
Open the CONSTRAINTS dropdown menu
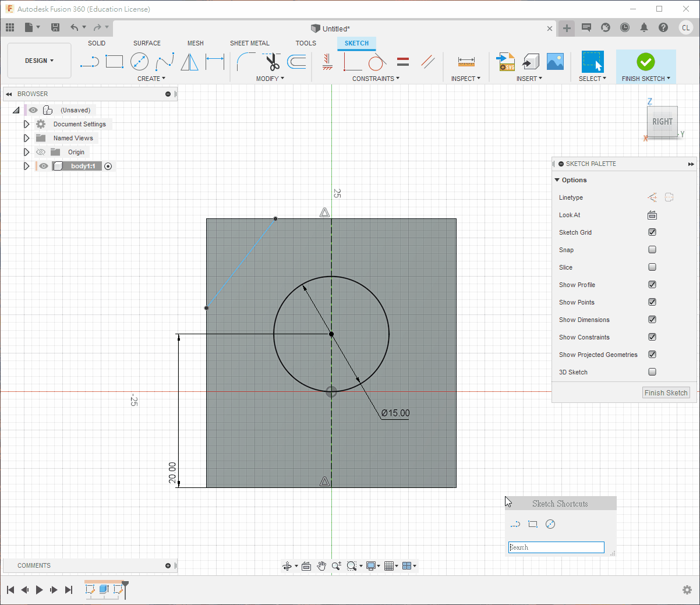coord(376,79)
